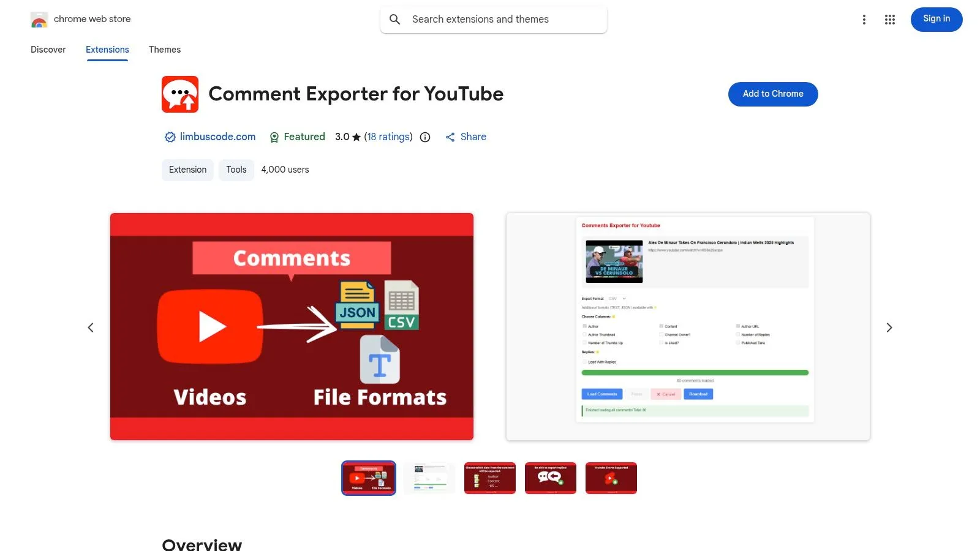
Task: Open the three-dot more options menu
Action: [x=864, y=20]
